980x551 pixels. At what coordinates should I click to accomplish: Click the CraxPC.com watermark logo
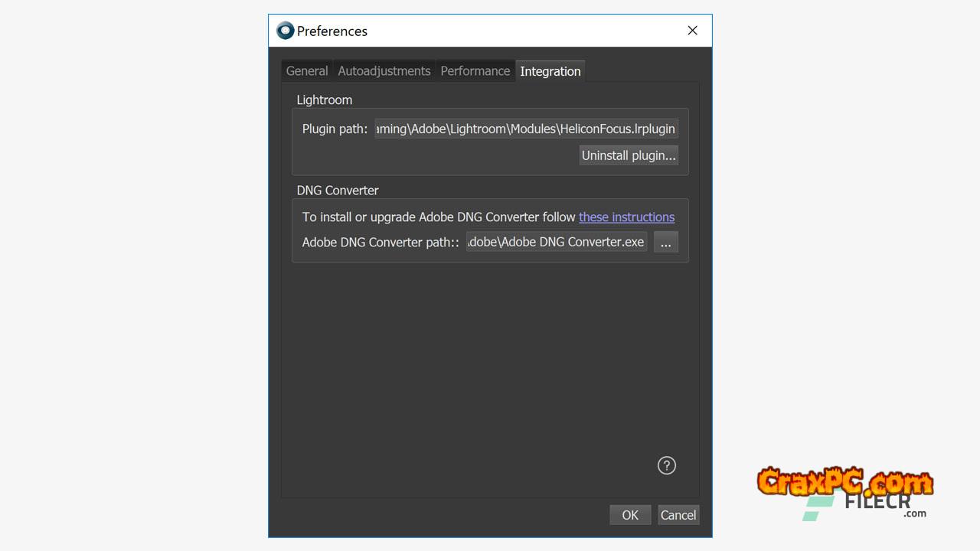click(x=844, y=482)
